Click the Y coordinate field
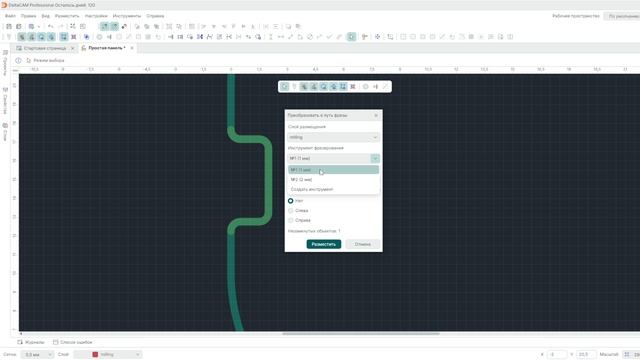This screenshot has width=640, height=360. [x=586, y=354]
